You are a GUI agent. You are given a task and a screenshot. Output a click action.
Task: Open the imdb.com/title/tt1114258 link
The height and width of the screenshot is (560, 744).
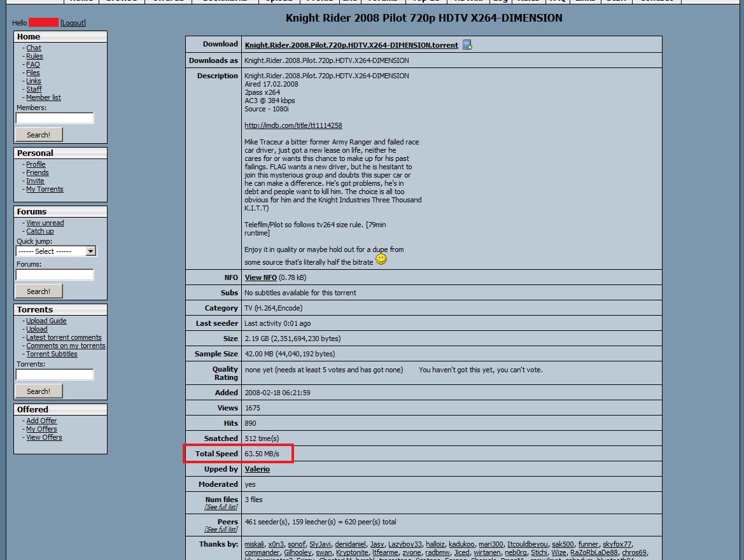(x=293, y=125)
